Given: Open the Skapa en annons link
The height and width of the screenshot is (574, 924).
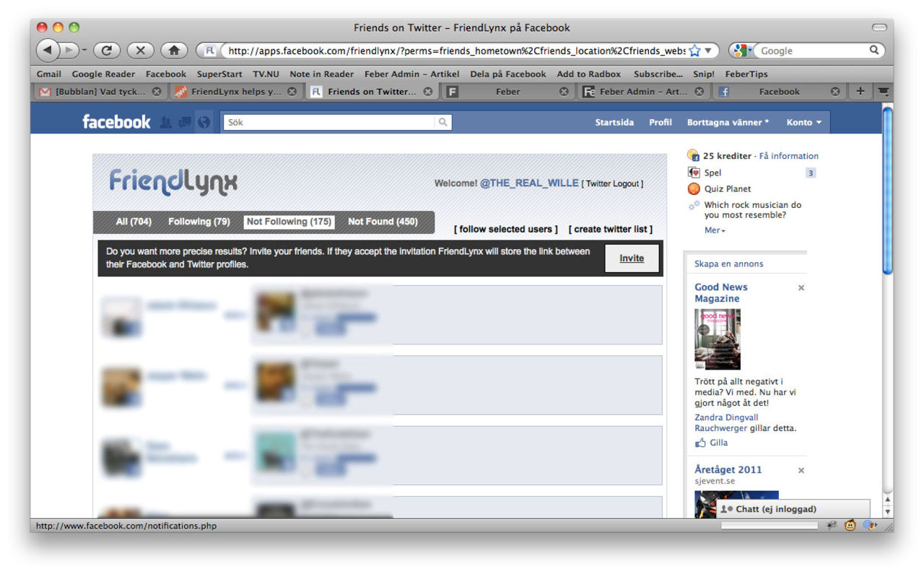Looking at the screenshot, I should coord(729,264).
